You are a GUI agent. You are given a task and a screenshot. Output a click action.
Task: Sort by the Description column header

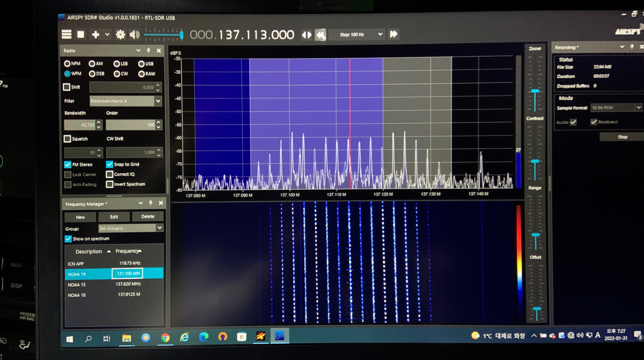(x=89, y=251)
